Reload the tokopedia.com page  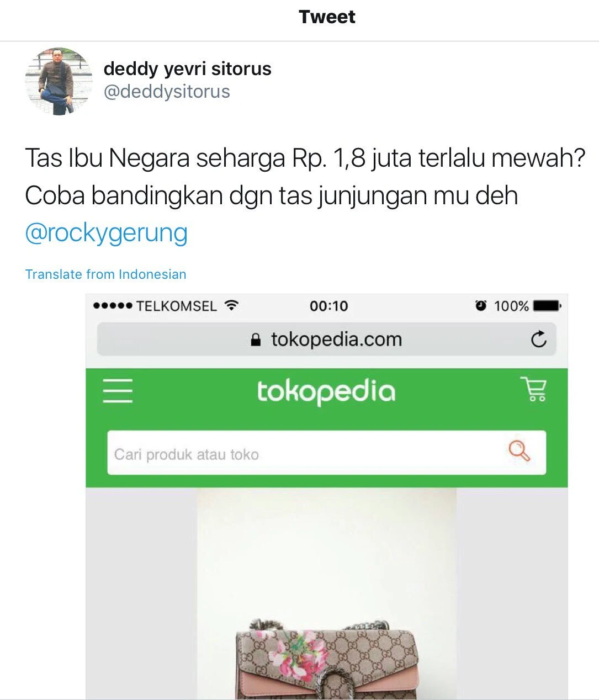(539, 339)
